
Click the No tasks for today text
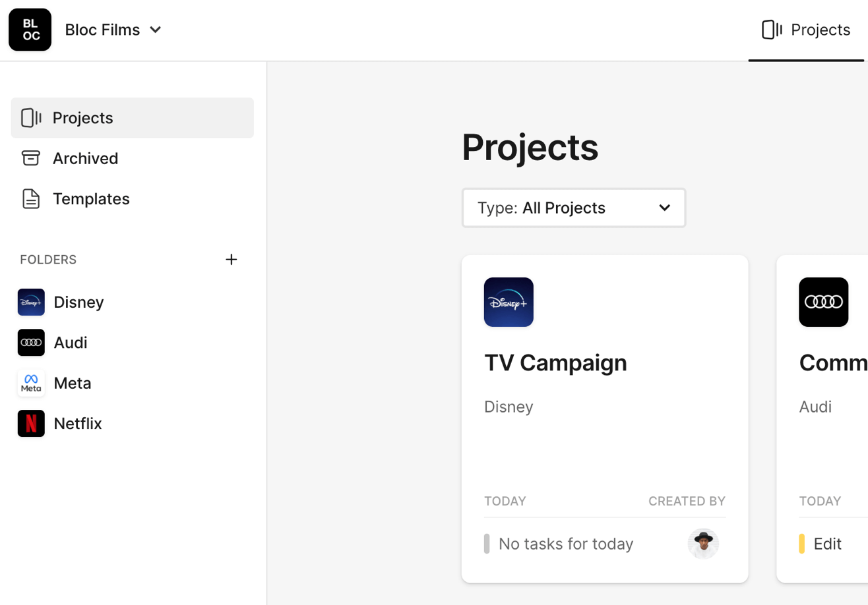click(566, 544)
